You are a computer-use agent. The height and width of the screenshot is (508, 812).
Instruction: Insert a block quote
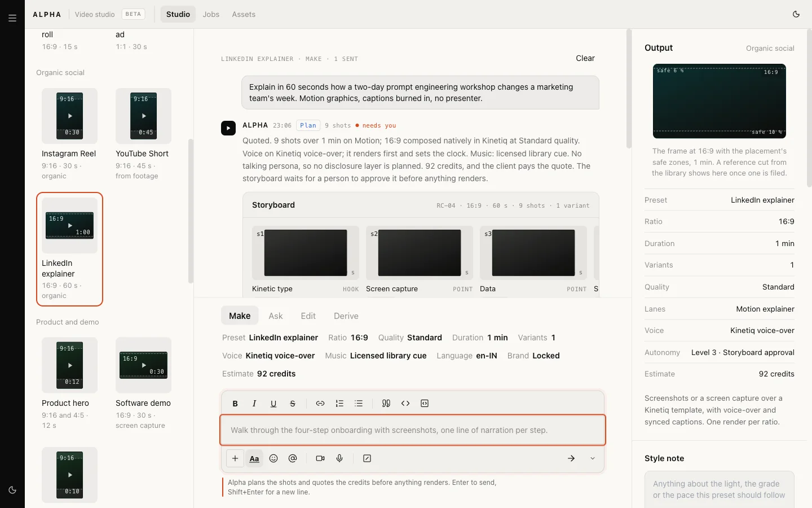coord(386,404)
